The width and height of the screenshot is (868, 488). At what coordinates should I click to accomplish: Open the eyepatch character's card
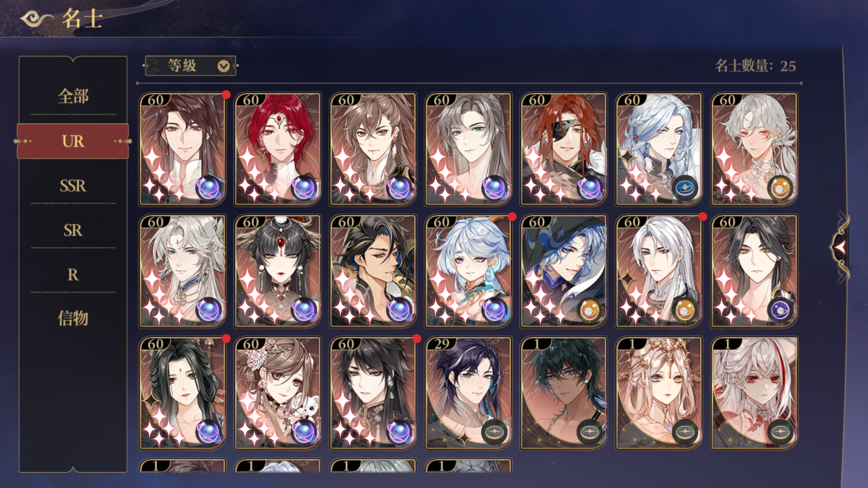[x=563, y=149]
